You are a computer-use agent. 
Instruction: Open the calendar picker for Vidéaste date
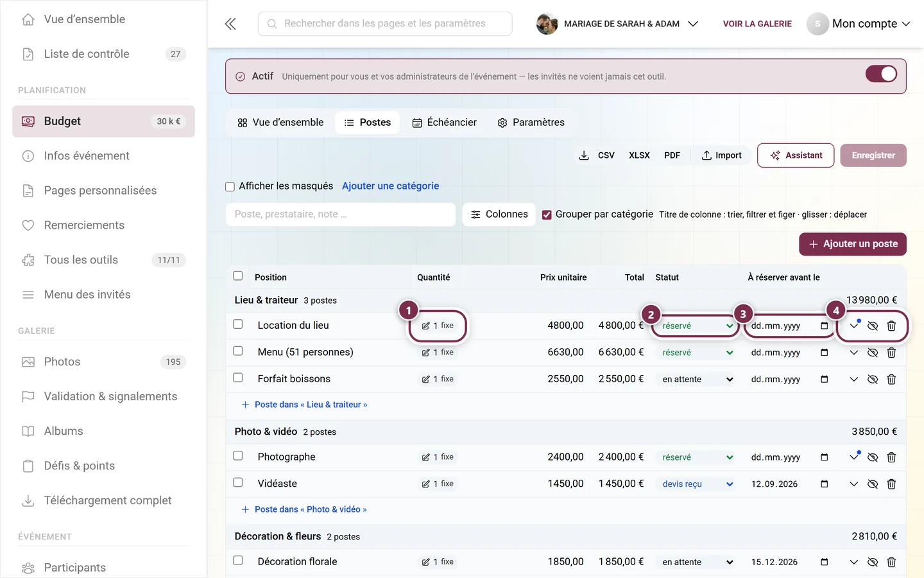point(825,484)
